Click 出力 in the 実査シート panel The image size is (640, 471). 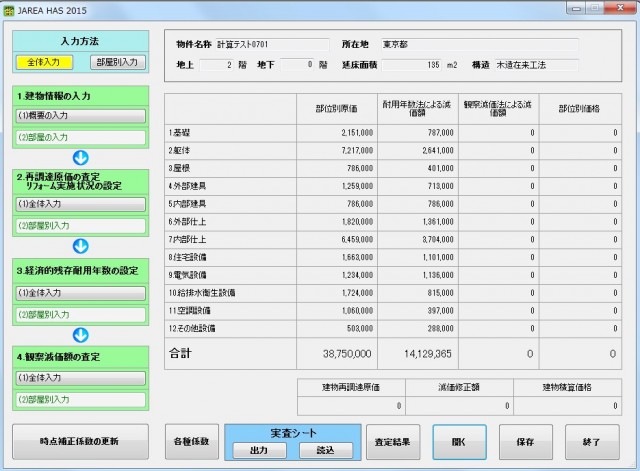tap(260, 450)
